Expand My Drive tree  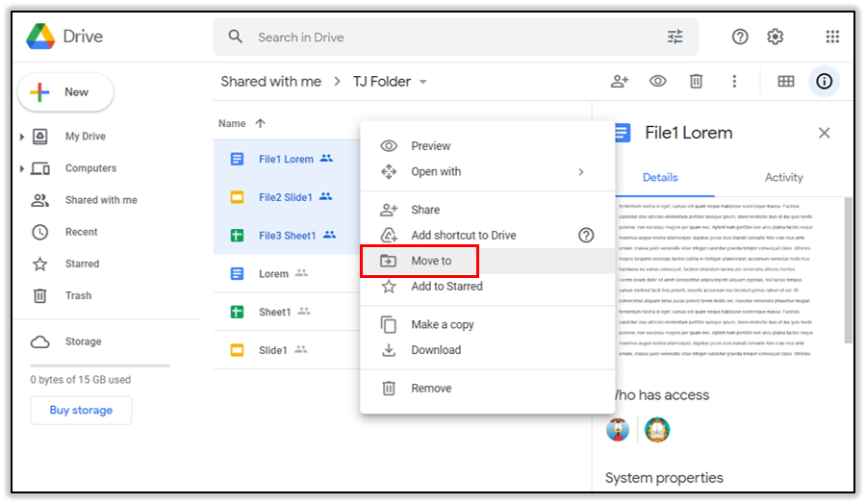22,137
